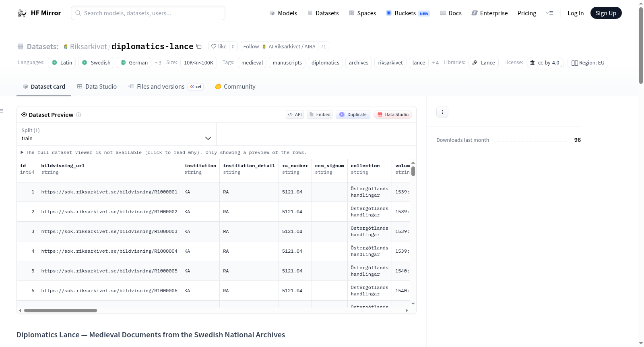Click the cc-by-4.0 license tag

point(545,62)
